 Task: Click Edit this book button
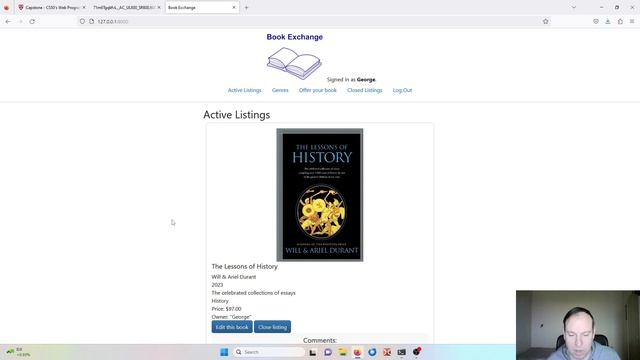(232, 327)
